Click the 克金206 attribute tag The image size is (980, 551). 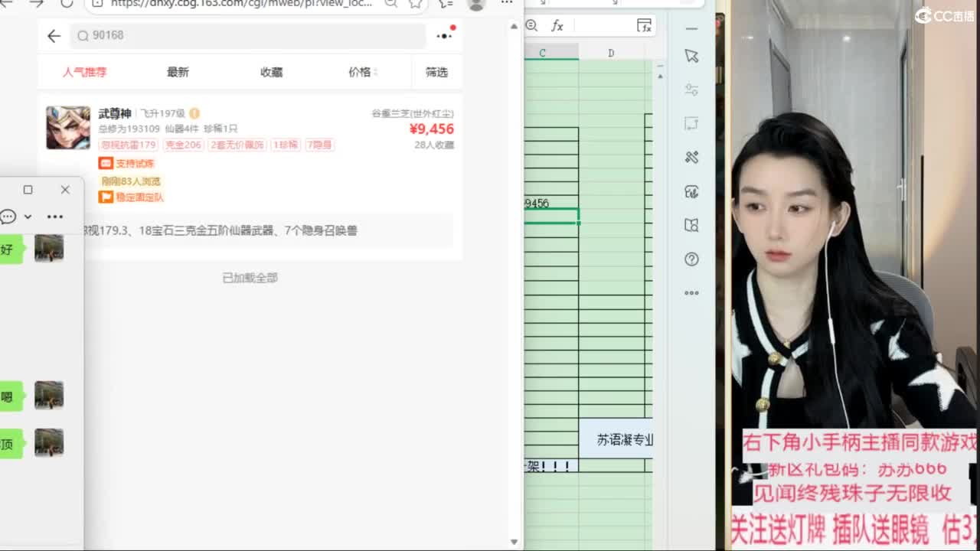[x=183, y=145]
